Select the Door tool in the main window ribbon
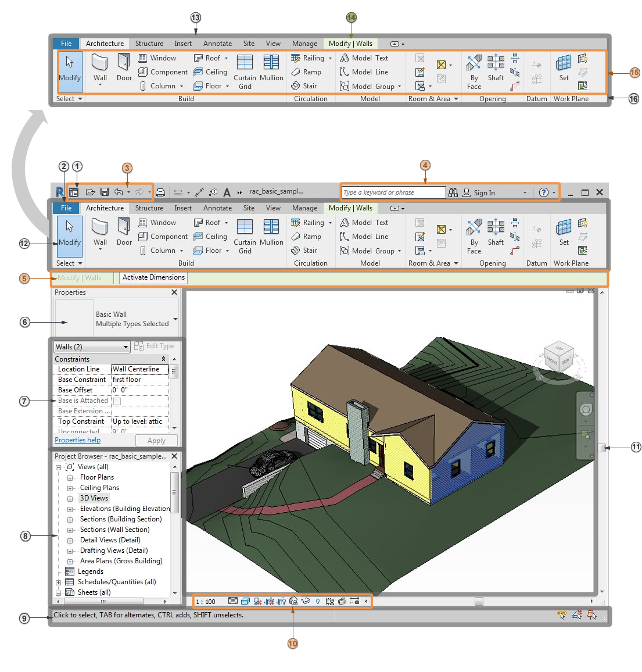 pos(124,232)
